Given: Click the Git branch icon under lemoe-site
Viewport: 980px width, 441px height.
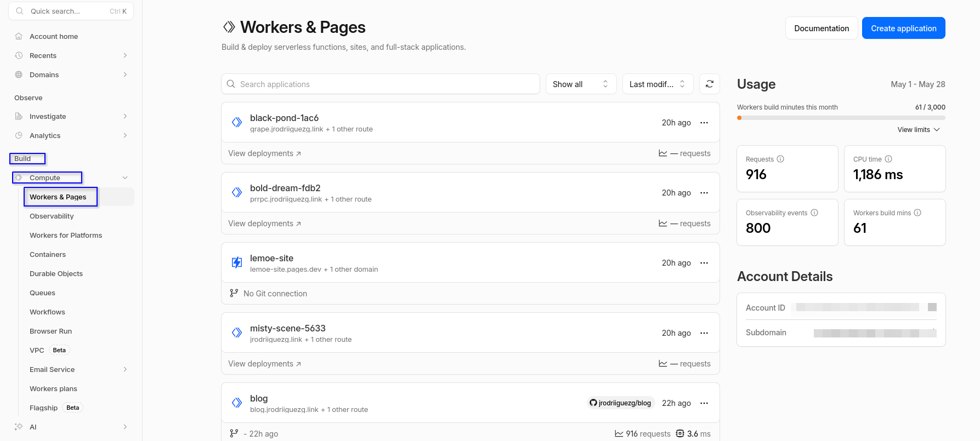Looking at the screenshot, I should click(234, 293).
